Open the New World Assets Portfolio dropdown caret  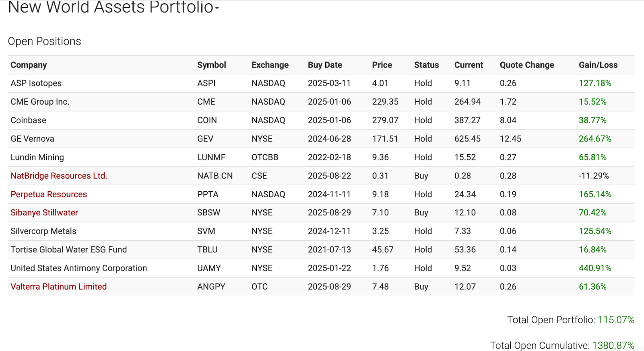coord(217,8)
